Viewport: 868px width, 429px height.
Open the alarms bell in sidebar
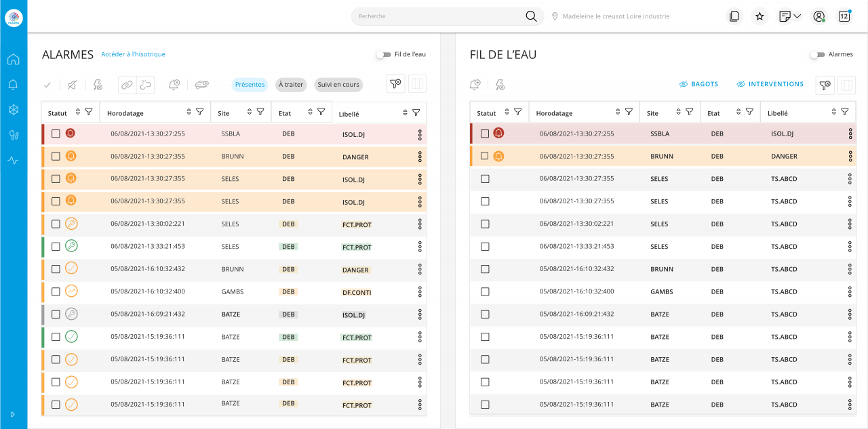[13, 85]
